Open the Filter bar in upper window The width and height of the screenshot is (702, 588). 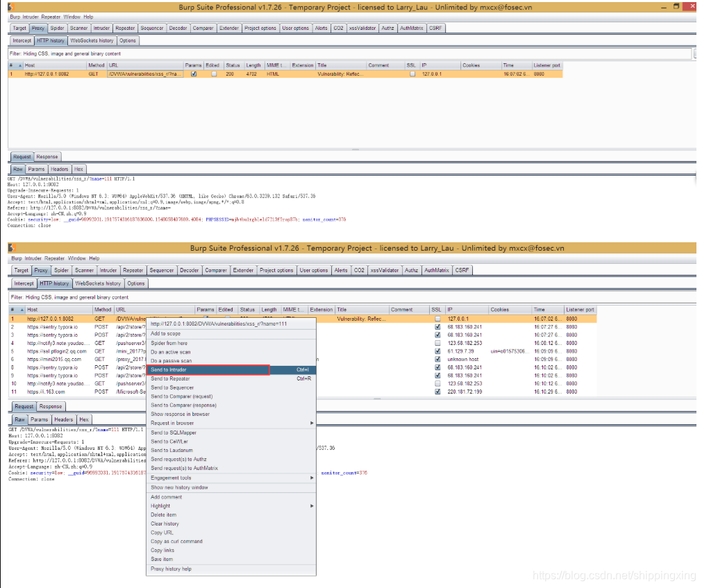350,53
